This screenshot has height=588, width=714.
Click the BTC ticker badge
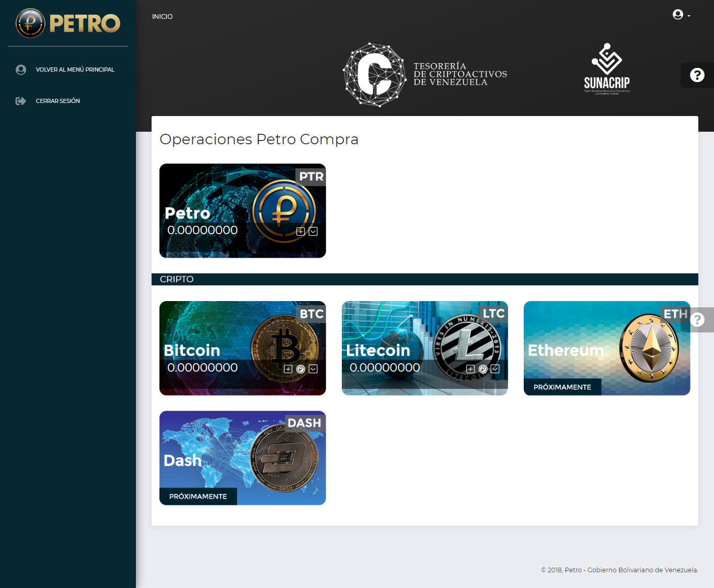tap(311, 314)
